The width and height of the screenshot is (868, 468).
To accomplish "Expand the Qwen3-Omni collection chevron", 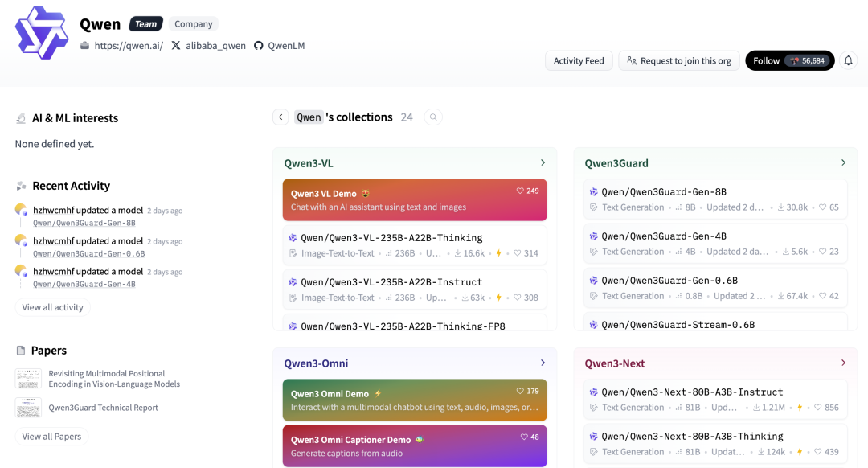I will point(543,362).
